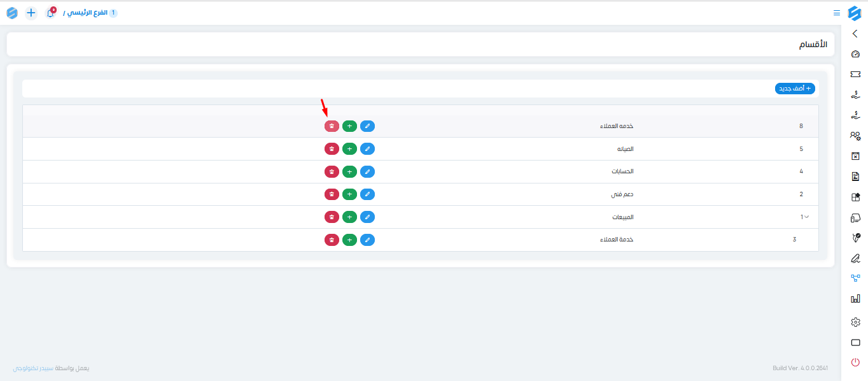Screen dimensions: 868x381
Task: Add a sub-department under الصيانه
Action: point(349,149)
